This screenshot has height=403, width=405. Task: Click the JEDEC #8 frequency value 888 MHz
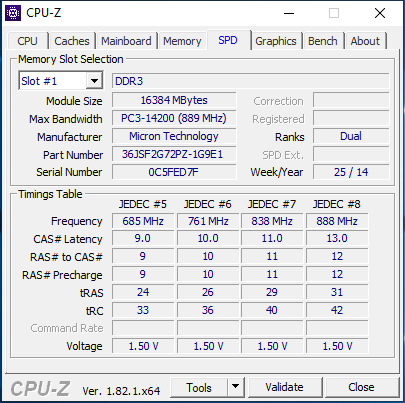pos(337,221)
